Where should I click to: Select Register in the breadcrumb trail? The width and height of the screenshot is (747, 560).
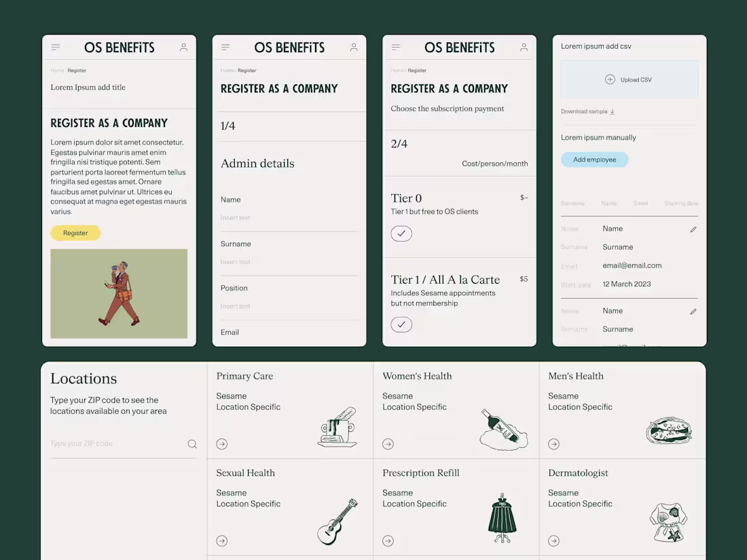pyautogui.click(x=76, y=70)
